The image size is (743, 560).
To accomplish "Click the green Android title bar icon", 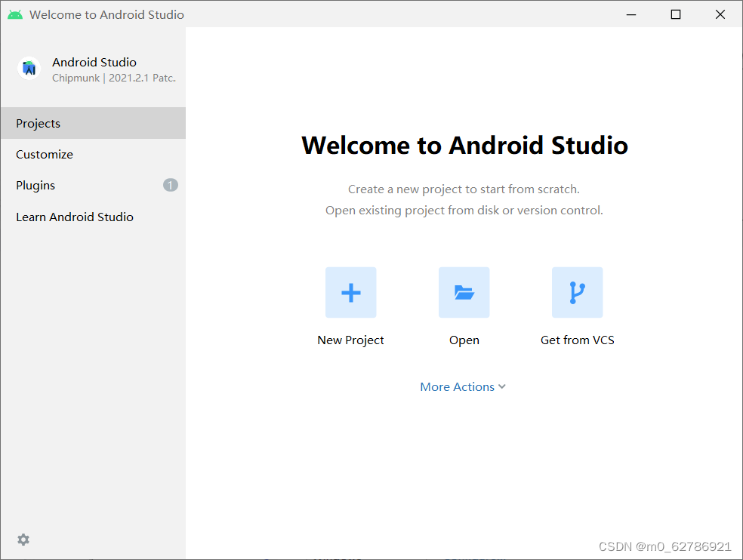I will [15, 14].
